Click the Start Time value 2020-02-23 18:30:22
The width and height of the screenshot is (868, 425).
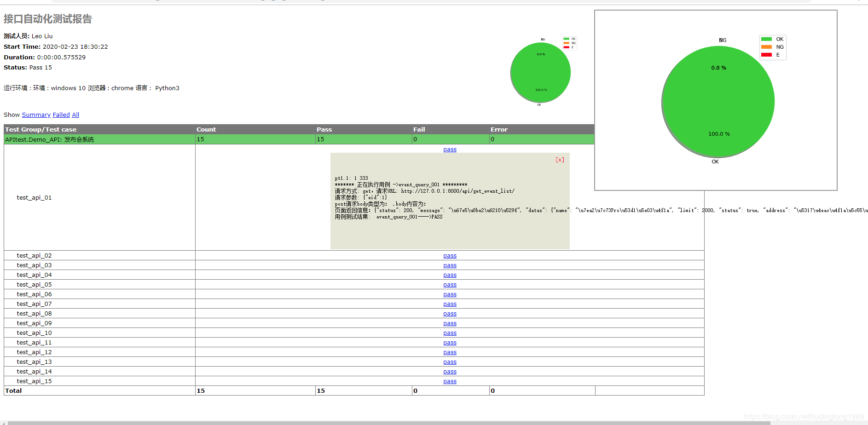75,47
